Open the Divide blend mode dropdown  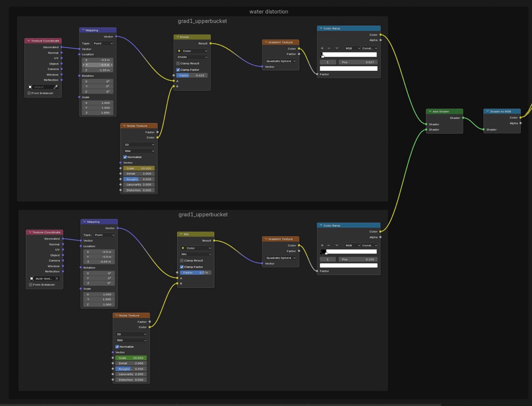pyautogui.click(x=192, y=57)
